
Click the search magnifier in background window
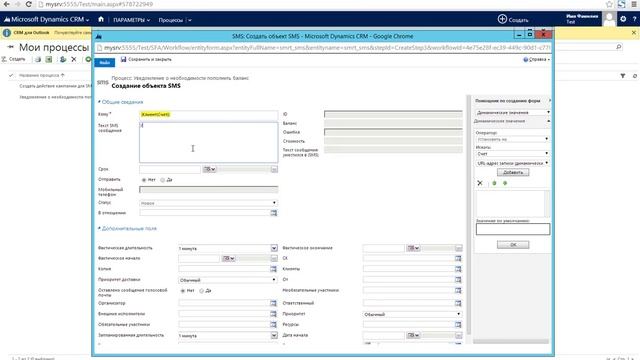click(619, 47)
